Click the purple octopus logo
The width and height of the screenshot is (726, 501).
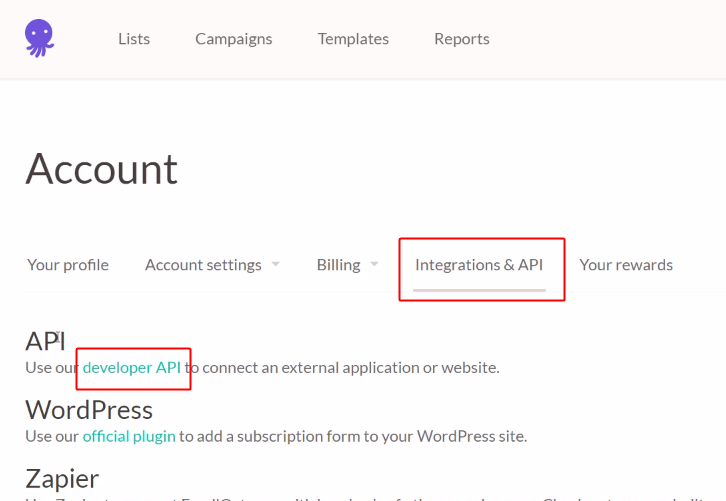39,38
